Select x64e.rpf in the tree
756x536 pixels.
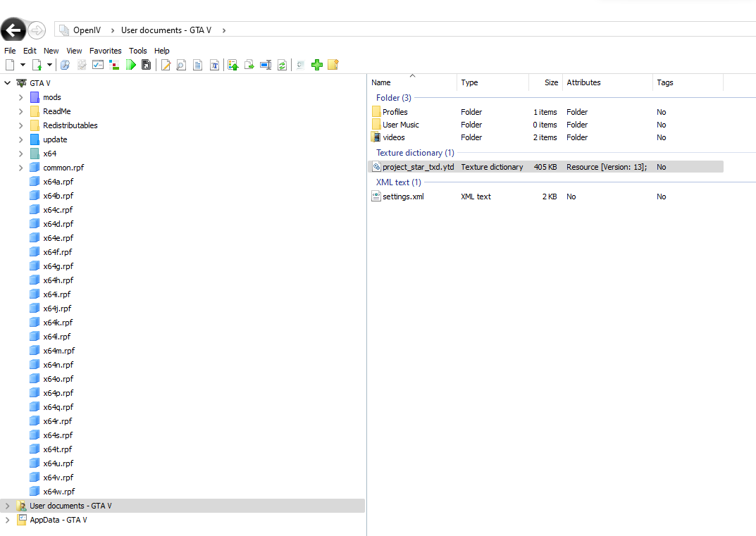pos(58,238)
